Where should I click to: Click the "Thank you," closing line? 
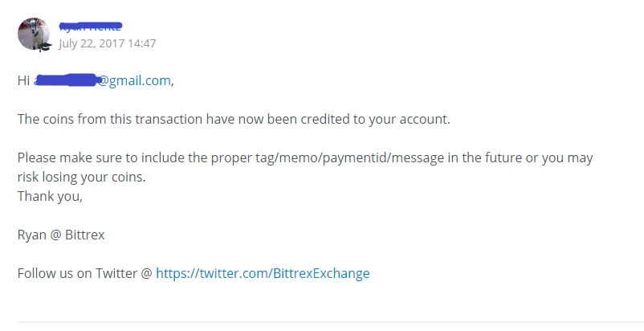(50, 196)
